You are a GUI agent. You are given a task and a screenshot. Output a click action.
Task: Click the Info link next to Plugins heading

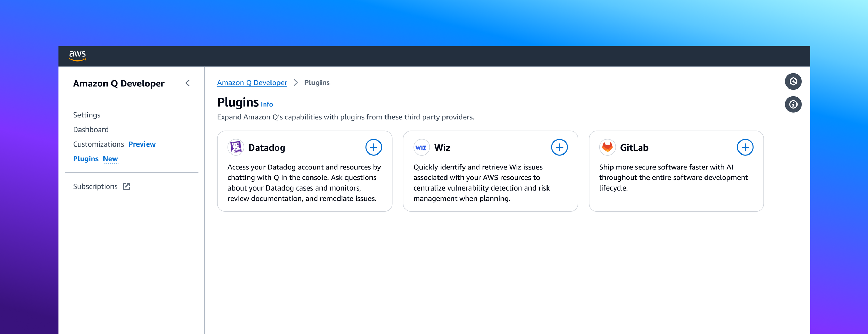tap(267, 104)
